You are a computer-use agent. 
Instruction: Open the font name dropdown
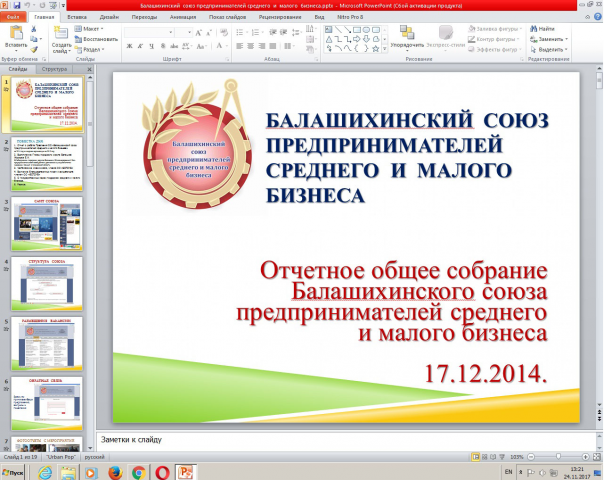coord(171,33)
